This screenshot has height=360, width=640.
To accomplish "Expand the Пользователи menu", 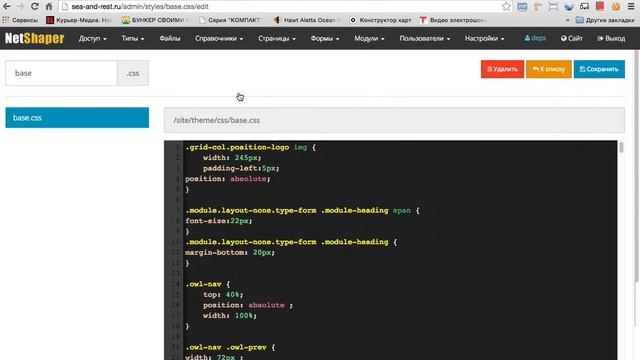I will [424, 38].
